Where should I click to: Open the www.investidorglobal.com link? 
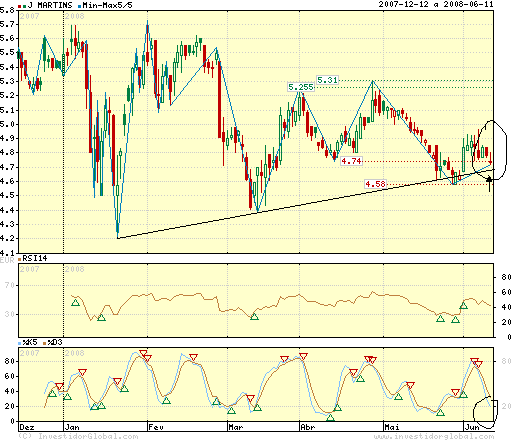click(x=434, y=436)
